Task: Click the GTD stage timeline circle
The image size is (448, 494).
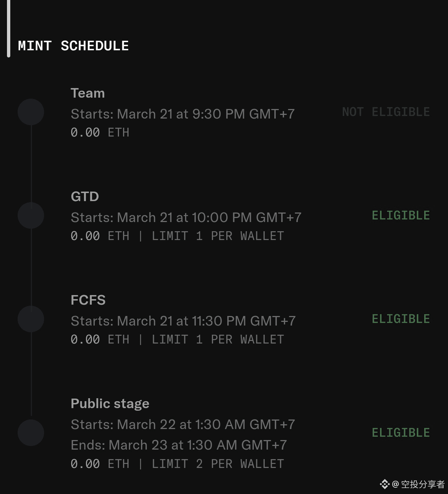Action: click(x=31, y=215)
